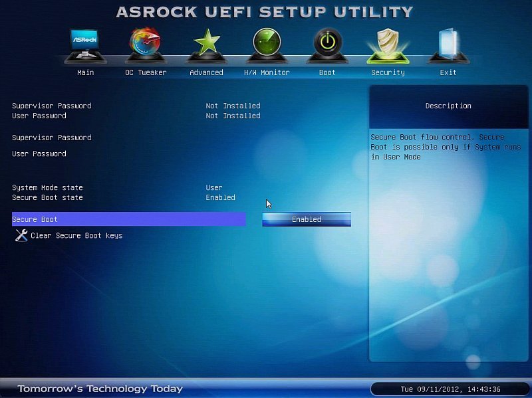This screenshot has width=532, height=398.
Task: Click the open door Exit icon
Action: click(448, 46)
